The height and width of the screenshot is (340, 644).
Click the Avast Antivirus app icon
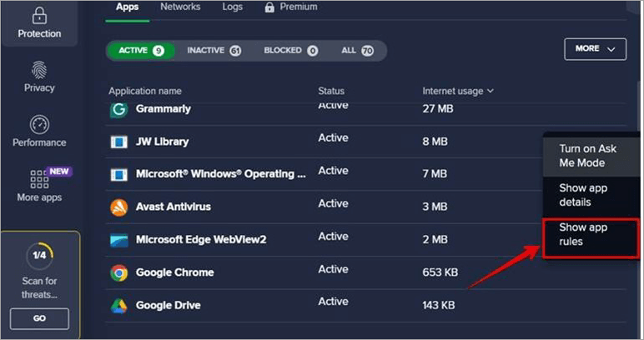point(118,207)
